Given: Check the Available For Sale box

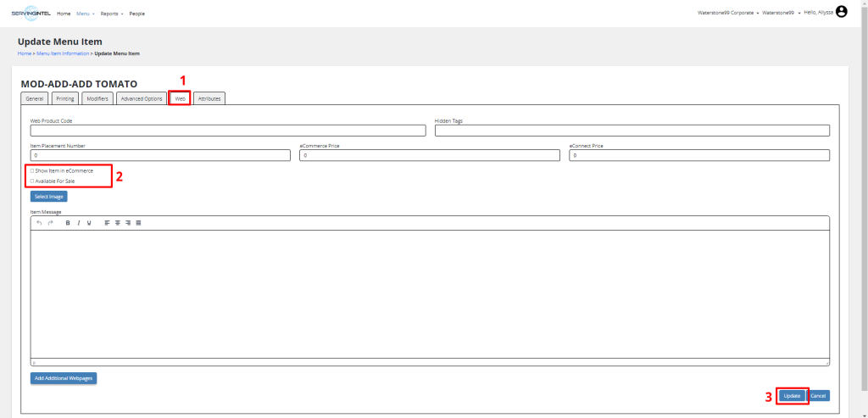Looking at the screenshot, I should tap(32, 181).
